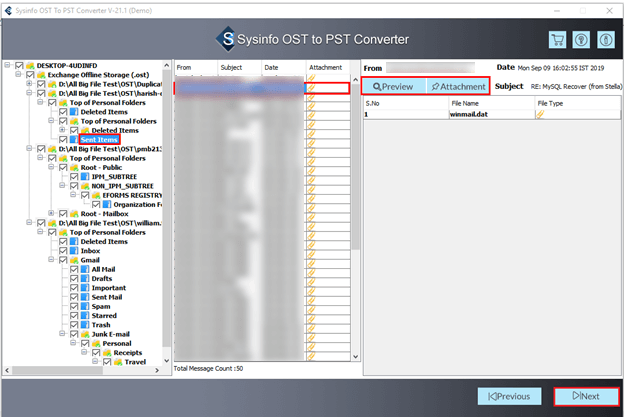Toggle the IPM_SUBTREE checkbox
This screenshot has width=624, height=420.
74,177
